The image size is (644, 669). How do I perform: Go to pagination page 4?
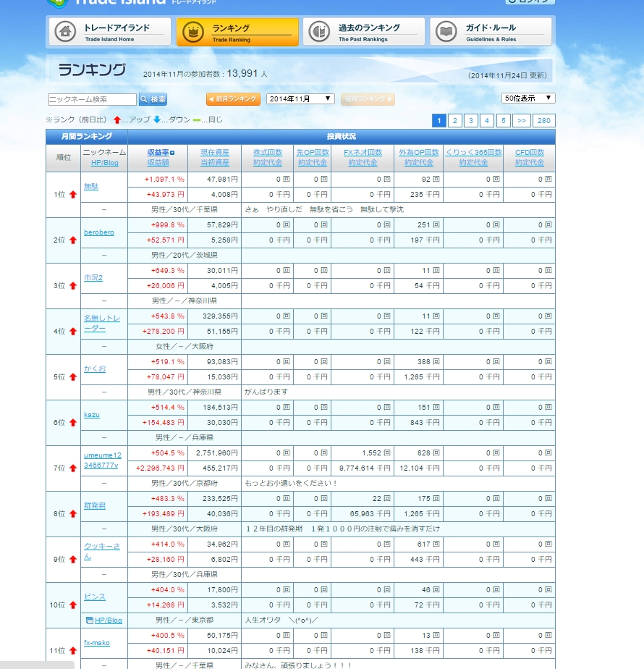(487, 120)
